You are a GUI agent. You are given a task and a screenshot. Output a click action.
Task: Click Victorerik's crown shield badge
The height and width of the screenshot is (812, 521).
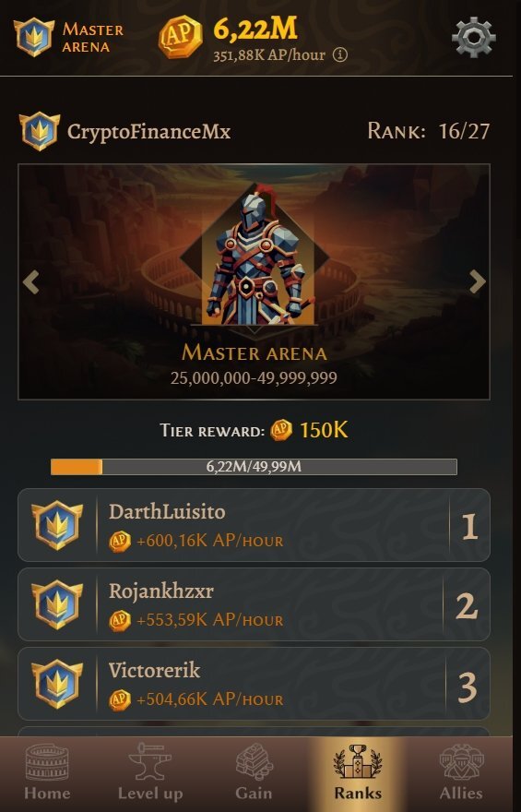57,684
